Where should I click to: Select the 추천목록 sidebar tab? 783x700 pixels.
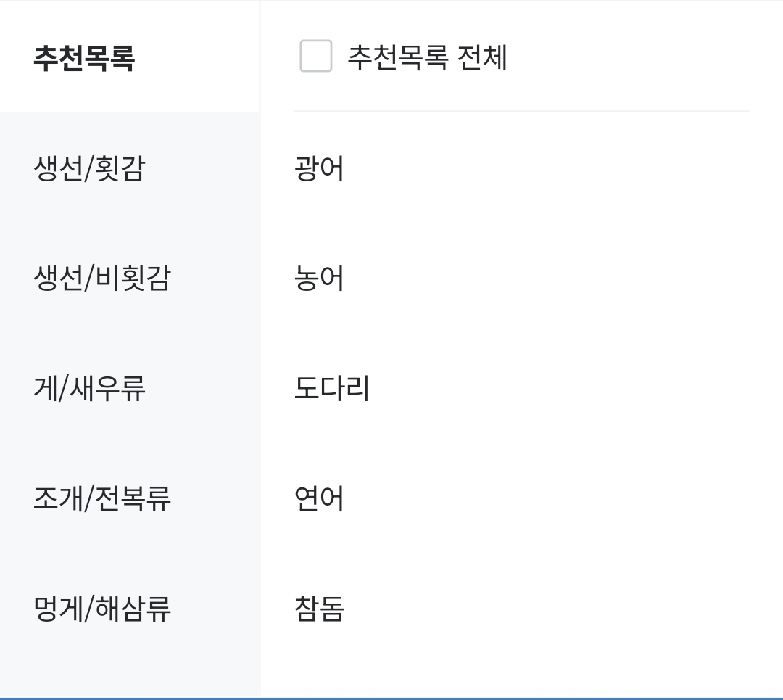[130, 57]
